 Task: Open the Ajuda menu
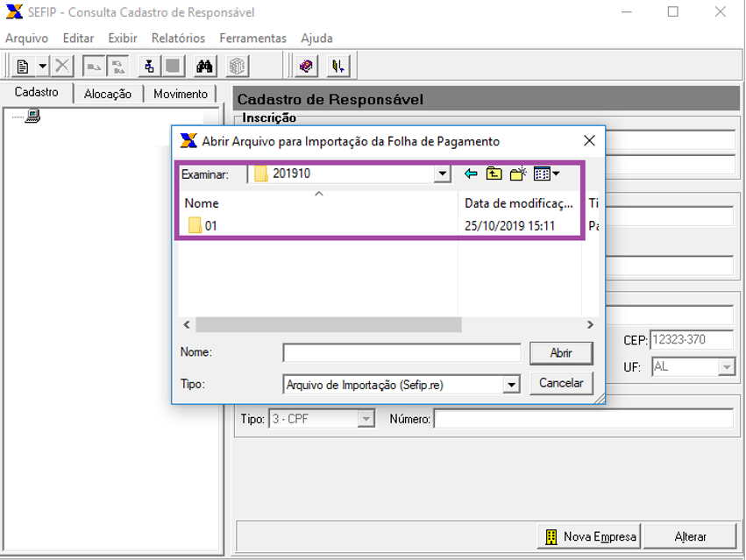pyautogui.click(x=316, y=38)
